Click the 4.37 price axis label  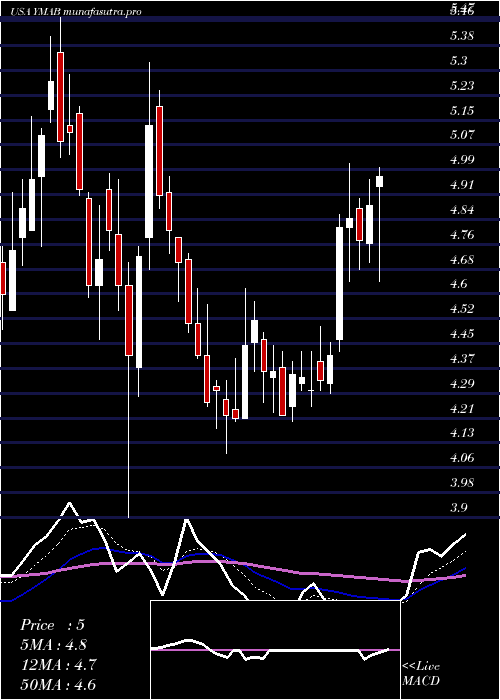[x=462, y=358]
